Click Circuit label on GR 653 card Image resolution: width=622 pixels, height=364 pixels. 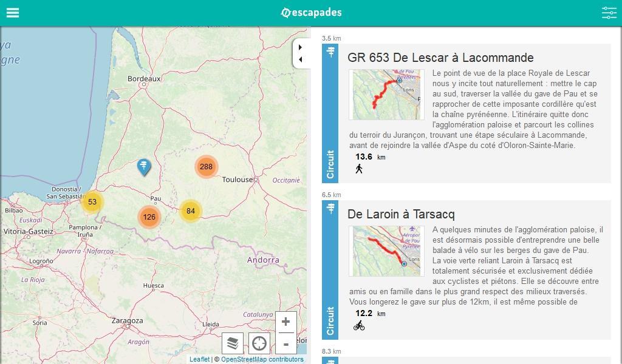(x=330, y=164)
